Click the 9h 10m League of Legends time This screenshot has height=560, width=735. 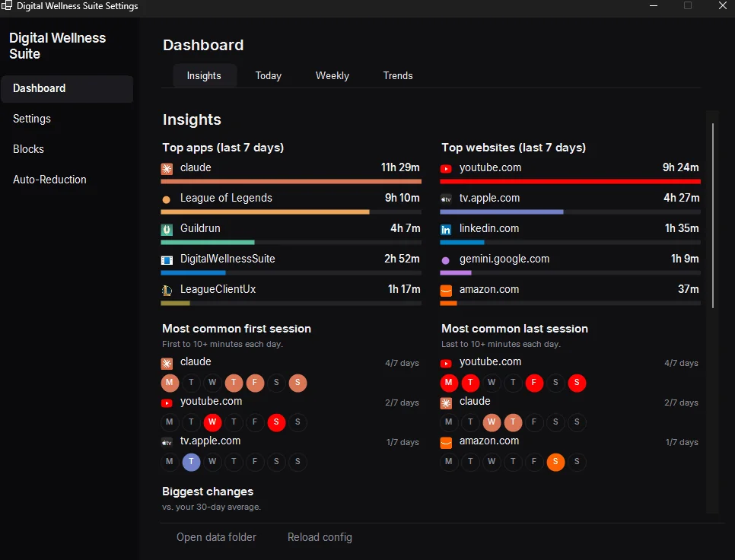[x=402, y=199]
